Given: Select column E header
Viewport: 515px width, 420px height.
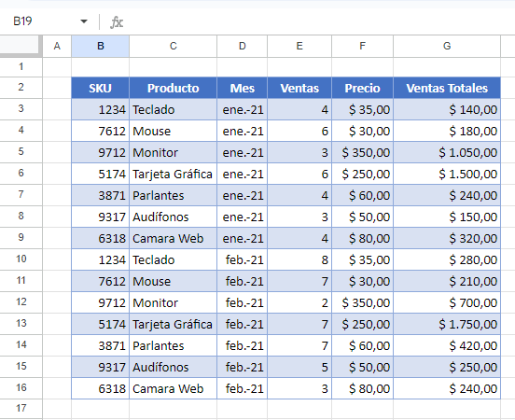Looking at the screenshot, I should coord(299,46).
